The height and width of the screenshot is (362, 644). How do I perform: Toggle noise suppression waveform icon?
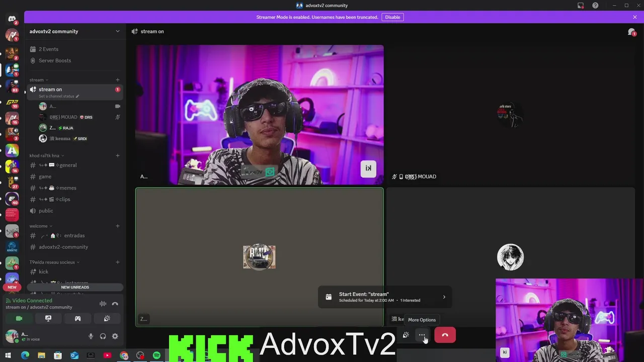pos(103,304)
